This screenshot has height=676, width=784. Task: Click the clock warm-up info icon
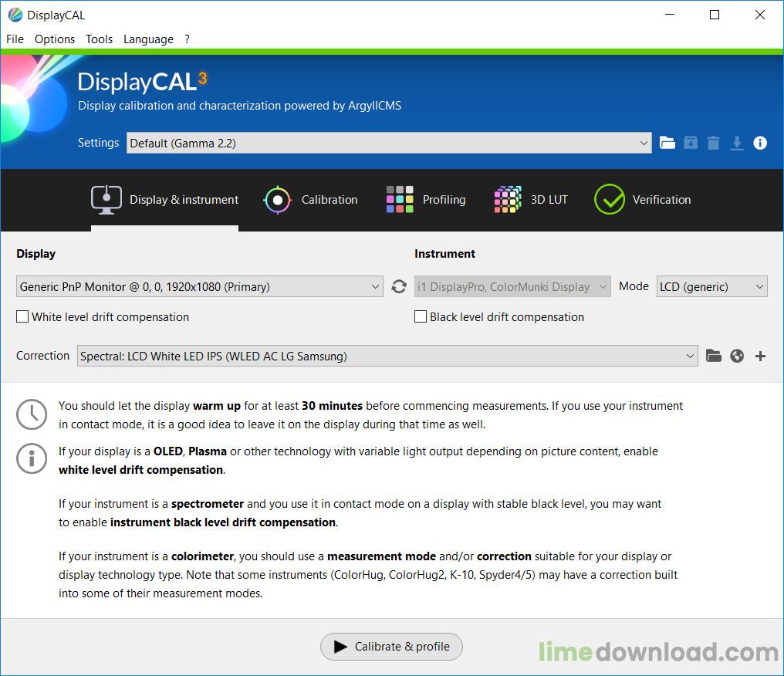point(32,414)
